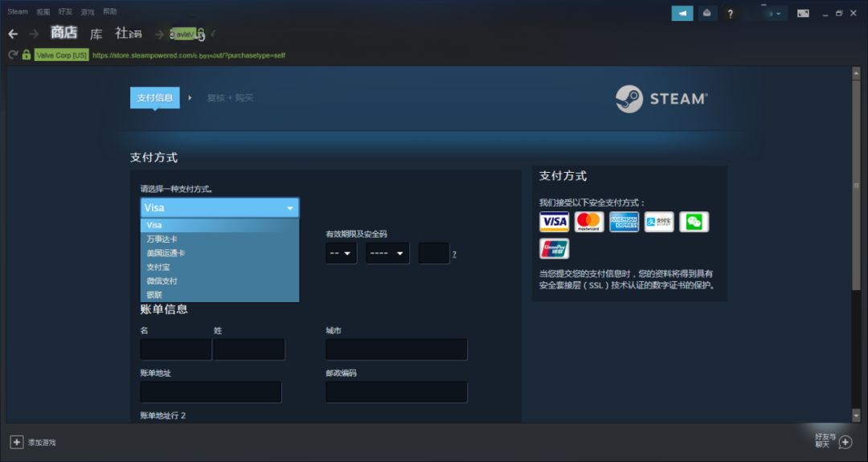Click the question mark help icon
The height and width of the screenshot is (462, 868).
click(730, 14)
